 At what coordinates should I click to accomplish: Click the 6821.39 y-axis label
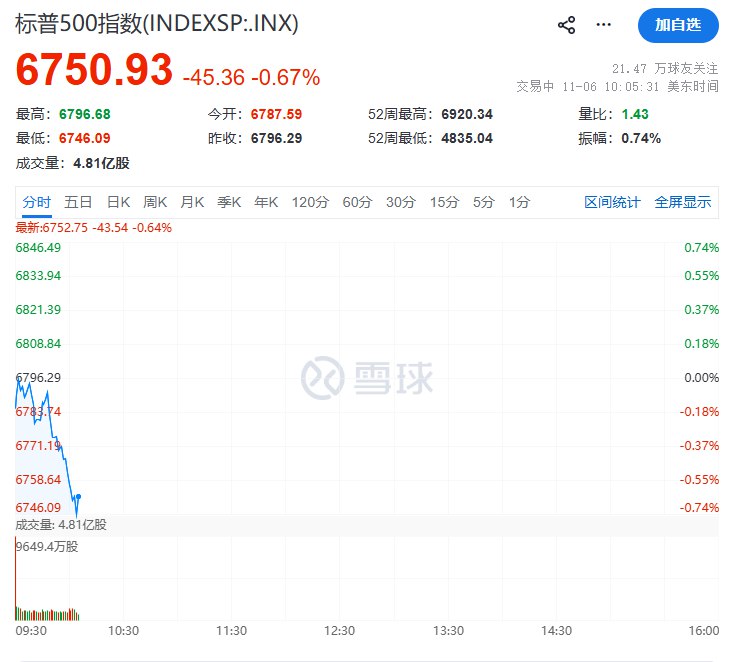coord(38,310)
